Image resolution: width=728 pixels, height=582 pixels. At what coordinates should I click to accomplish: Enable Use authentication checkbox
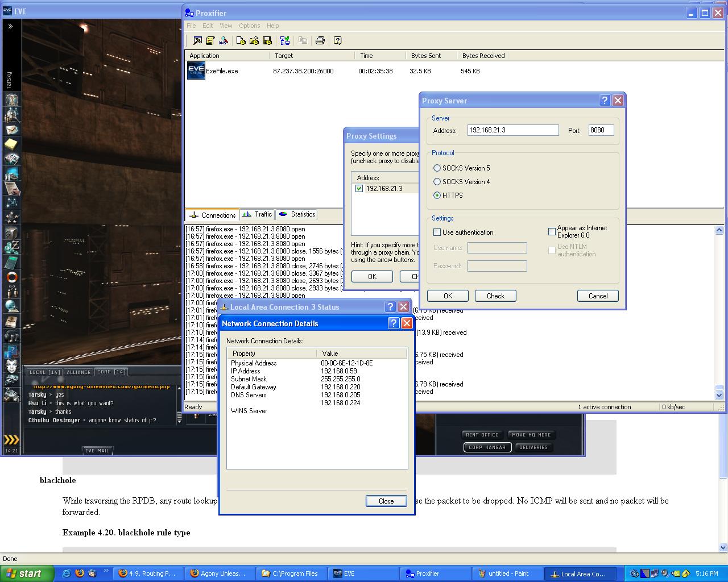click(x=437, y=232)
